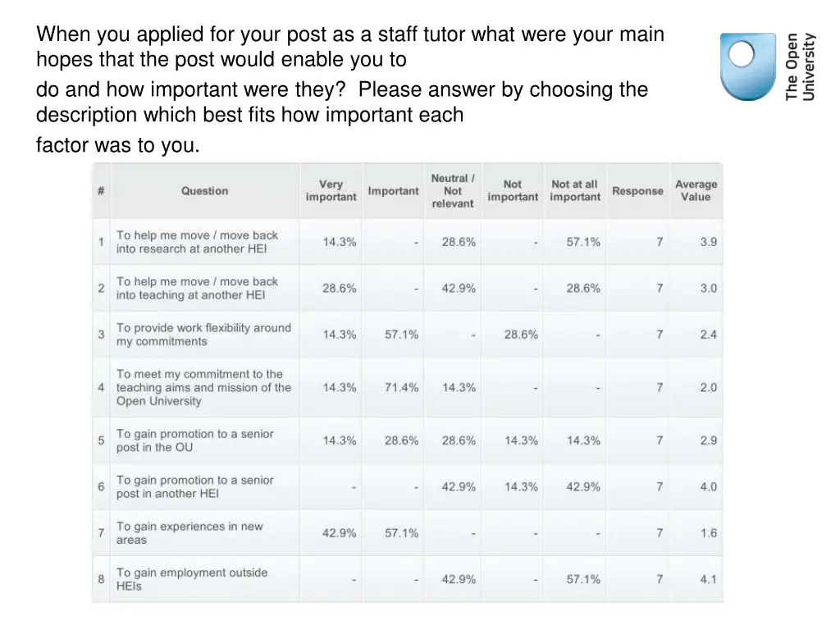Select row 'into teaching at another HEI'
840x630 pixels.
tap(407, 288)
